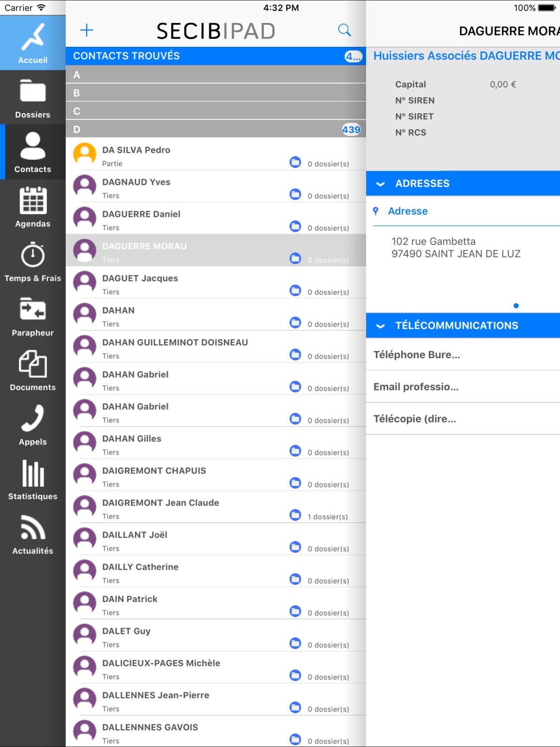This screenshot has width=560, height=747.
Task: Expand the letter B contact group
Action: [216, 93]
